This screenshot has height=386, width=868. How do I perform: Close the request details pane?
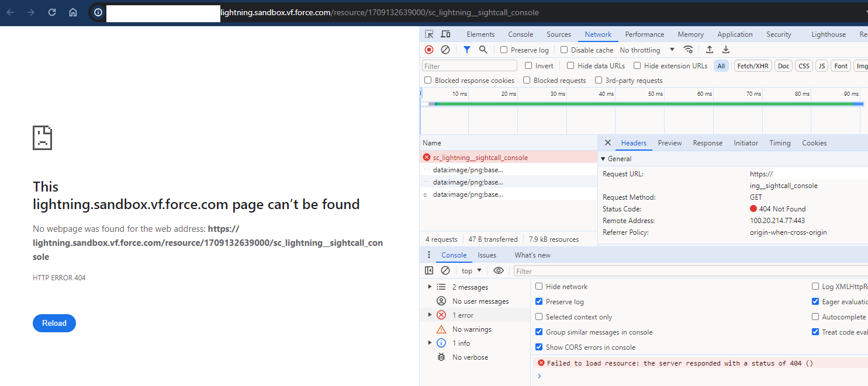[607, 143]
